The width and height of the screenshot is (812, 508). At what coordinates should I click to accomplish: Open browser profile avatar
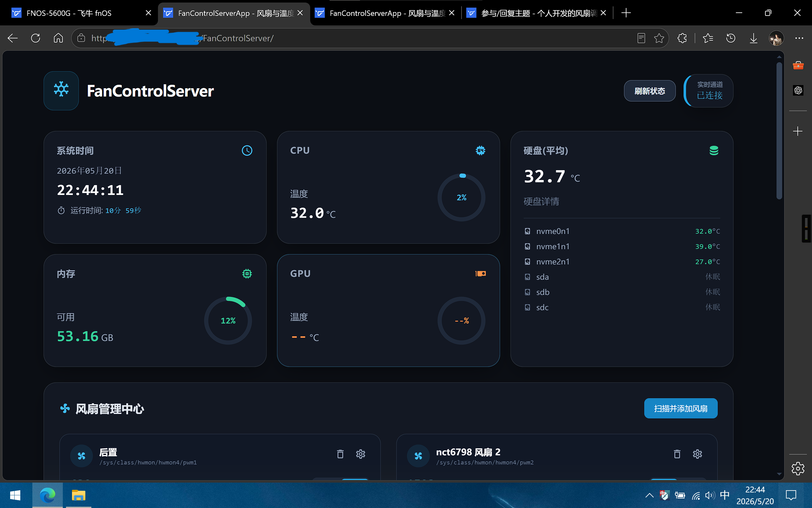(x=776, y=38)
